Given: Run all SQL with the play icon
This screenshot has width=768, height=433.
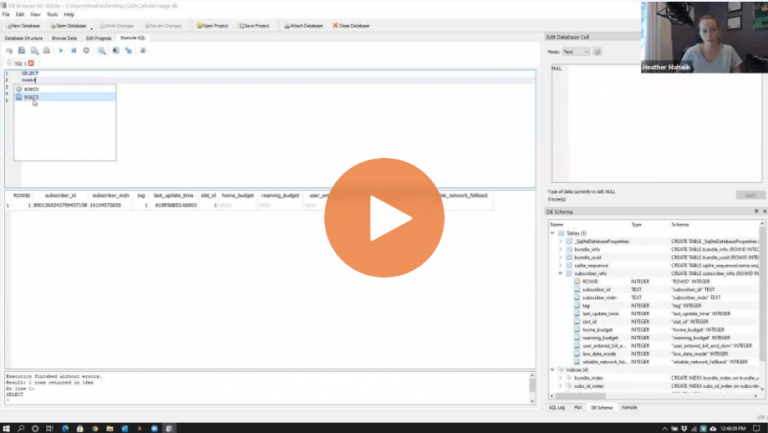Looking at the screenshot, I should pos(61,50).
